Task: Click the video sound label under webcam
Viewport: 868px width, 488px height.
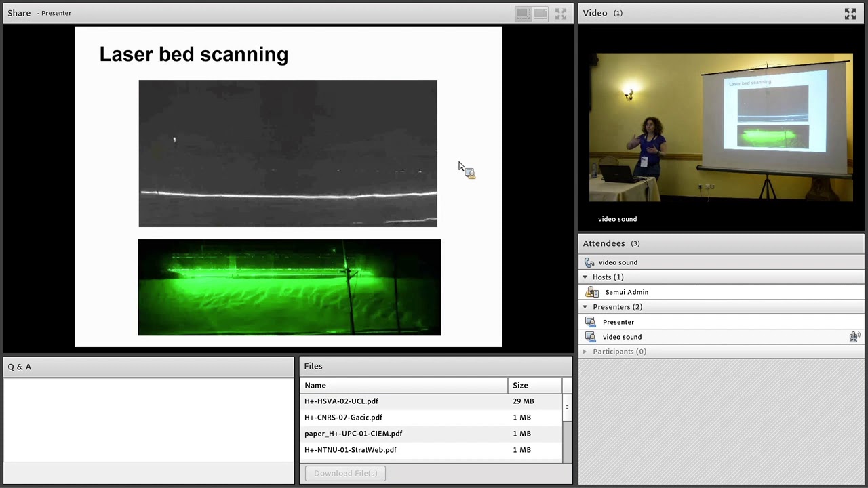Action: pyautogui.click(x=617, y=219)
